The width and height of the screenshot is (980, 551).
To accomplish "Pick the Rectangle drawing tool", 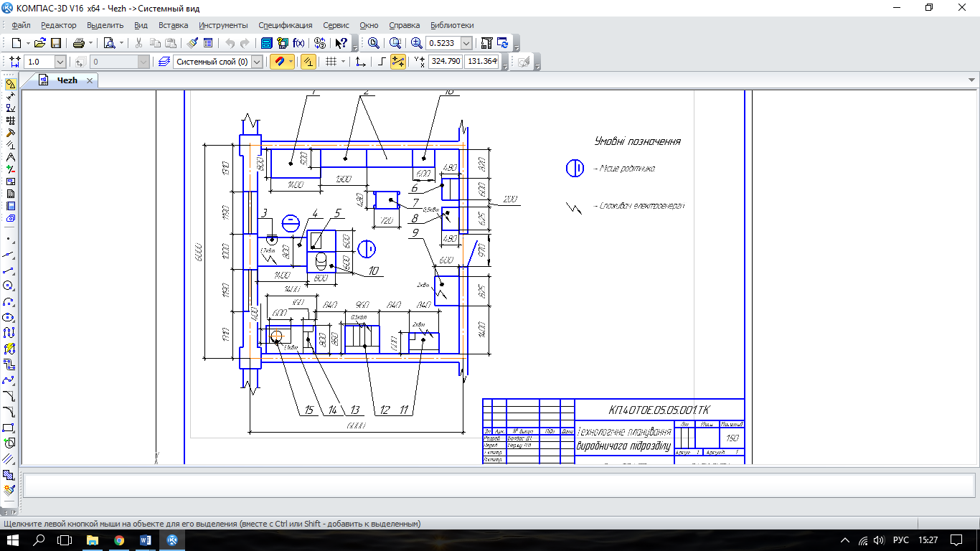I will (9, 428).
